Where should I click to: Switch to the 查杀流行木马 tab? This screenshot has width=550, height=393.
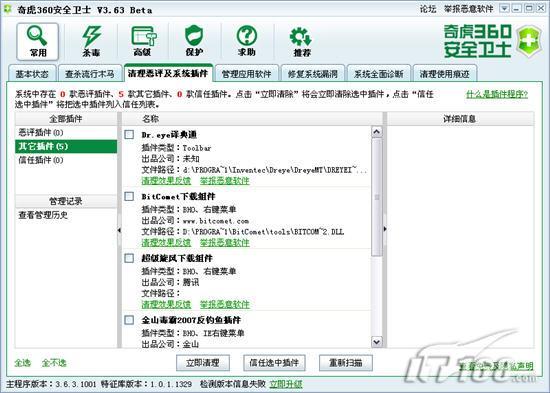coord(90,74)
